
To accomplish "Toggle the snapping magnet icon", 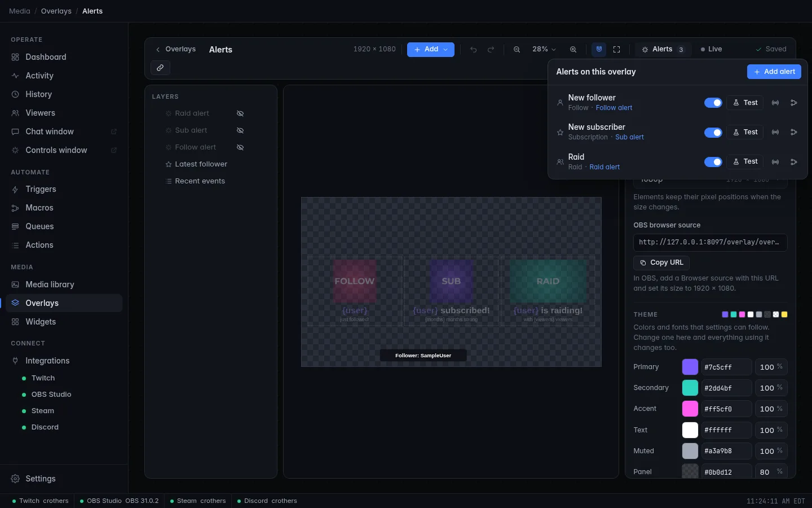I will click(599, 49).
